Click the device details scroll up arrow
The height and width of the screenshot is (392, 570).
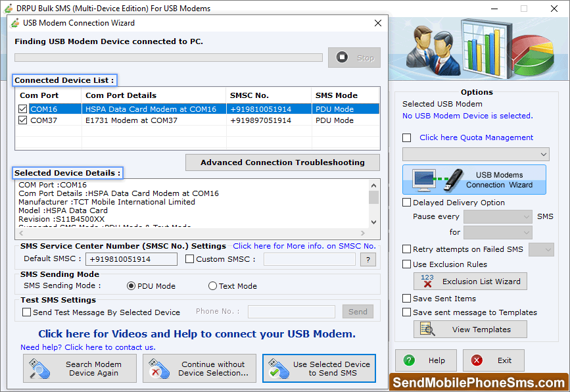pyautogui.click(x=373, y=185)
